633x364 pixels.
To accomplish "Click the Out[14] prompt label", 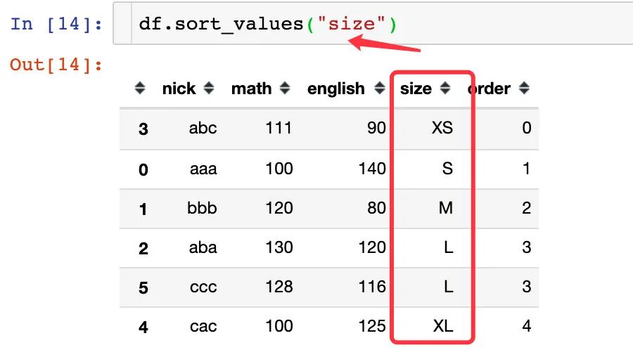I will click(56, 65).
